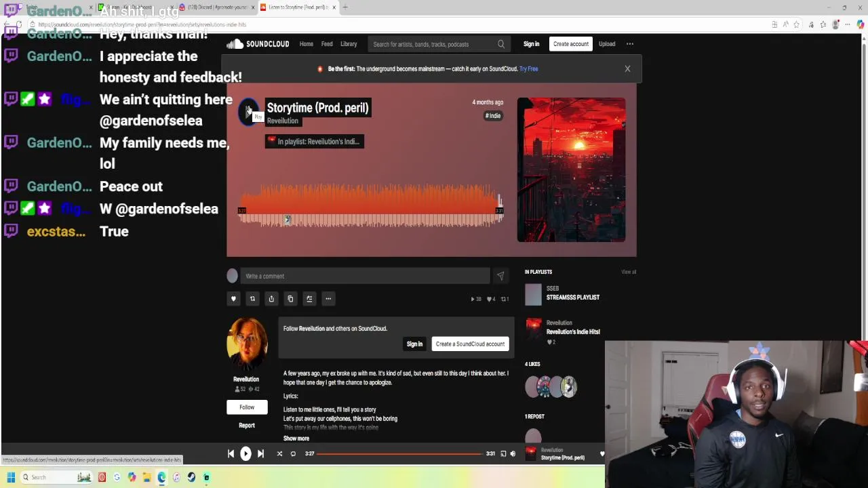Screen dimensions: 868x488
Task: Open the Reveilution's Indie Hits! playlist
Action: pyautogui.click(x=573, y=332)
